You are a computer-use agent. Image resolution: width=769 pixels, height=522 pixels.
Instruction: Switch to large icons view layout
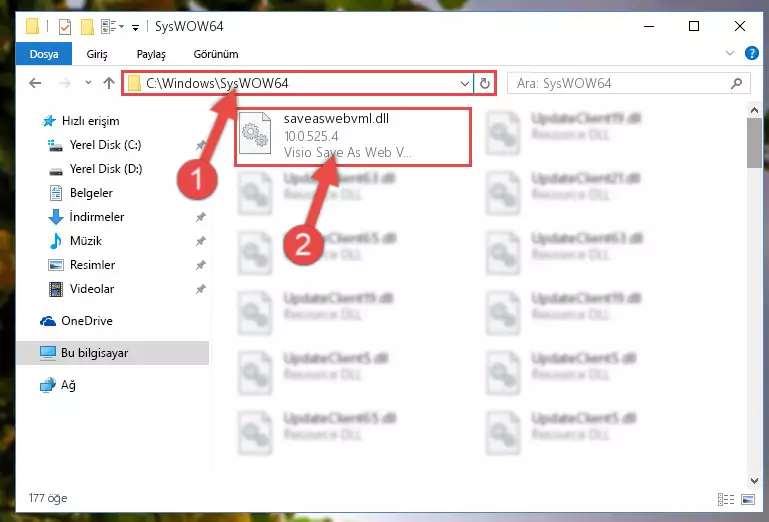748,499
